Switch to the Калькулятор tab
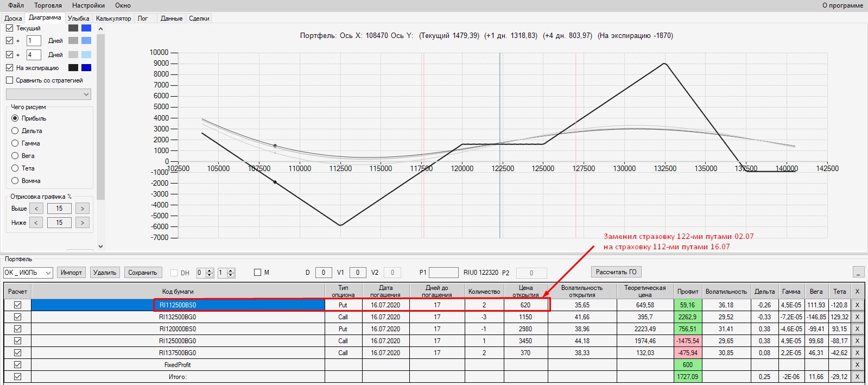The width and height of the screenshot is (868, 385). 113,18
